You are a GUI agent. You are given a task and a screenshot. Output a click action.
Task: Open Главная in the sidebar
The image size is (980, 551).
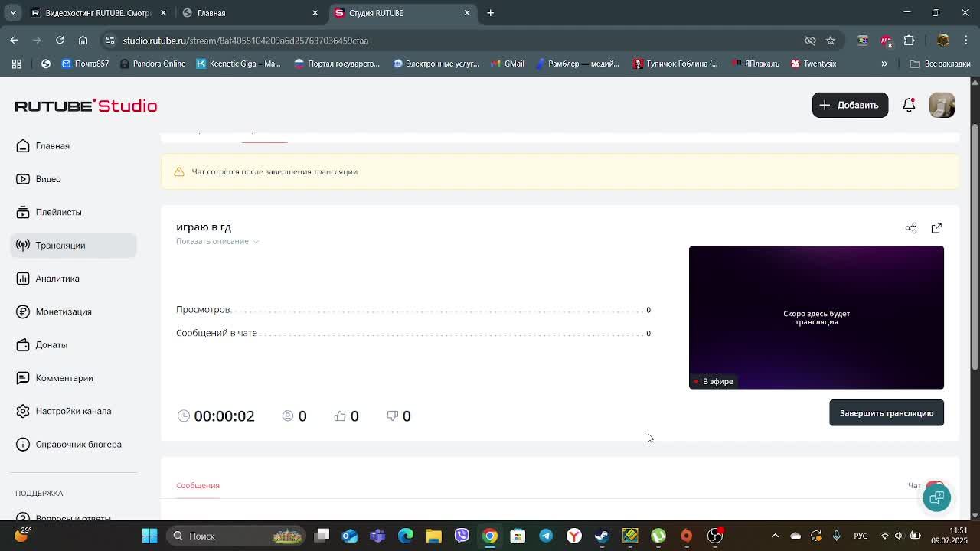(x=52, y=145)
